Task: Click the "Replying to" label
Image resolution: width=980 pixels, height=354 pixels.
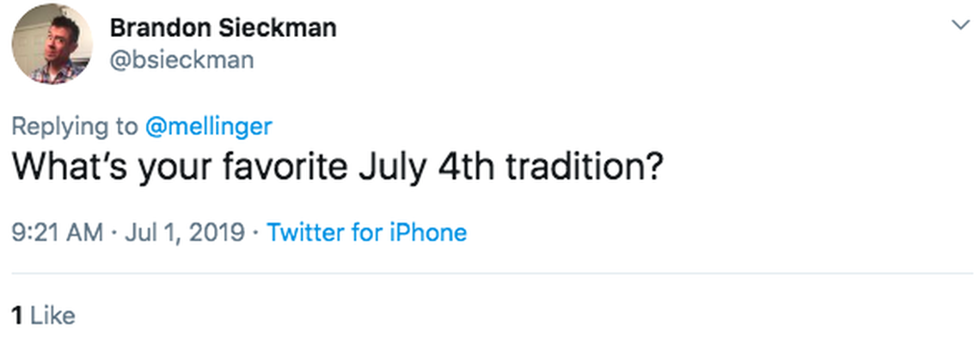Action: 74,126
